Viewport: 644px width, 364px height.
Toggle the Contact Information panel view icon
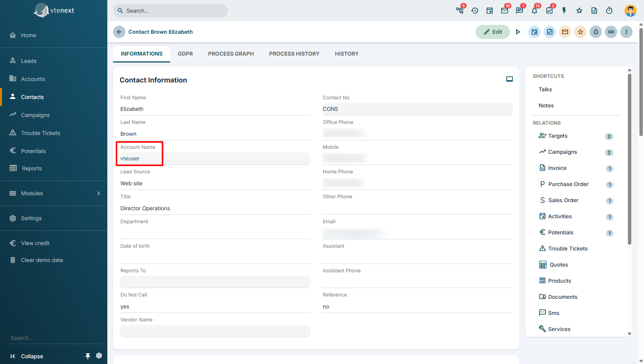click(509, 79)
